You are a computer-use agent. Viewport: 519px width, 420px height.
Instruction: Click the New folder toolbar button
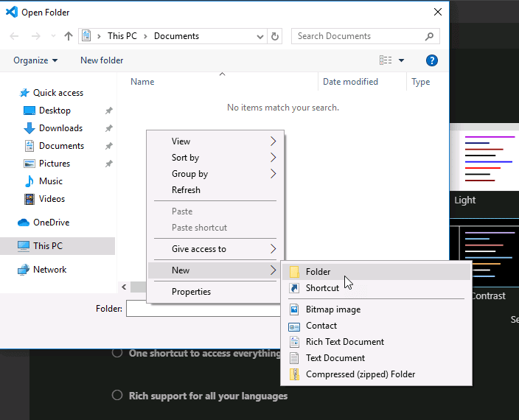102,60
